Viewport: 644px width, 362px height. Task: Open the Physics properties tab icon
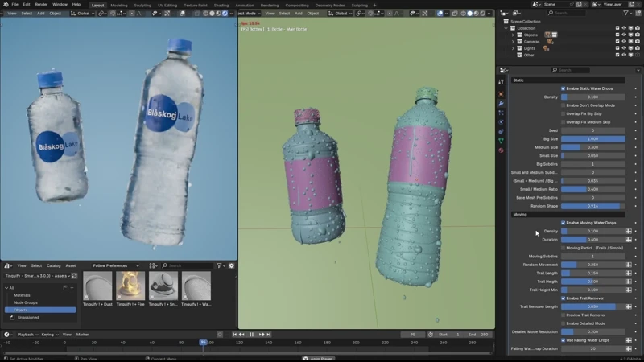[501, 122]
